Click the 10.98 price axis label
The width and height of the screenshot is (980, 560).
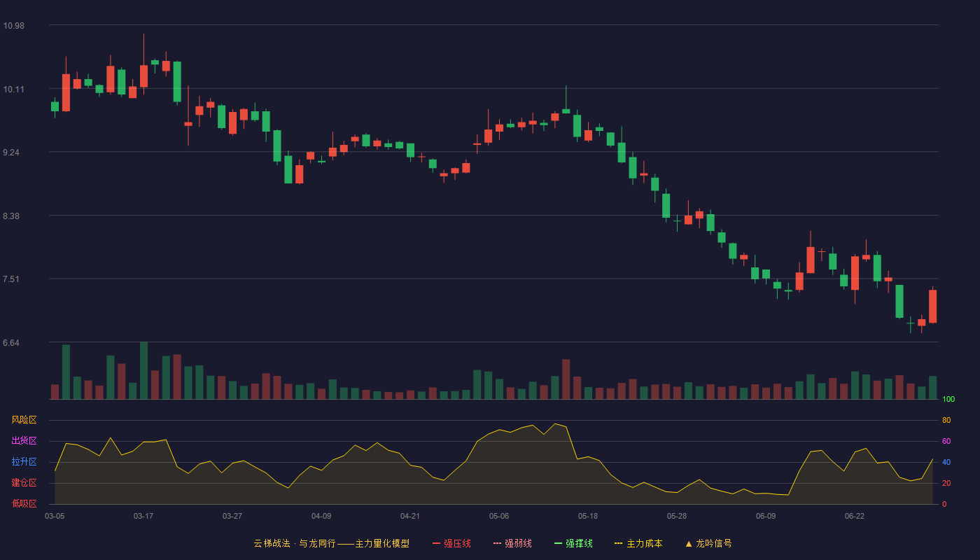[x=13, y=26]
